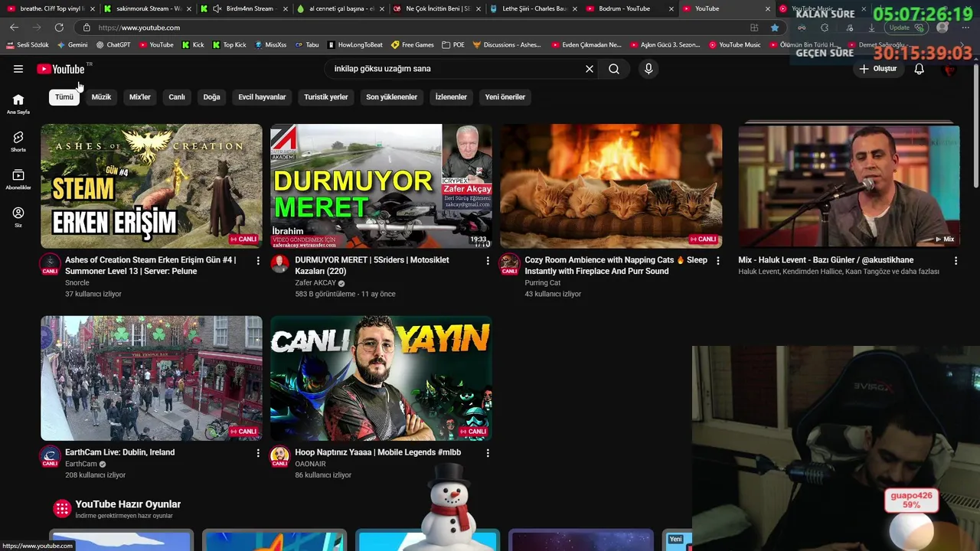Viewport: 980px width, 551px height.
Task: Open the Mobile Legends CANLI YAYIN thumbnail
Action: tap(381, 378)
